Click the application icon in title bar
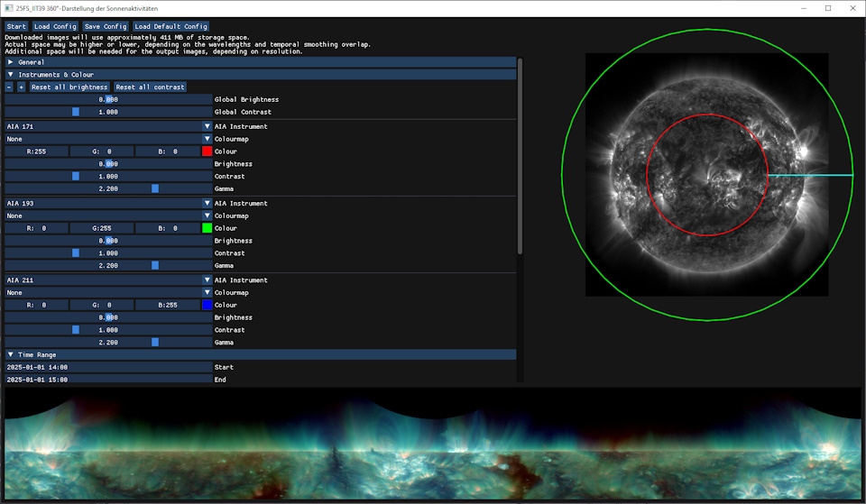Screen dimensions: 866x504 [8, 8]
